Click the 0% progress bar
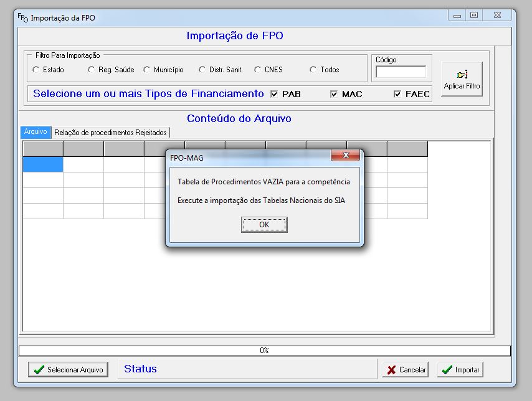Screen dimensions: 532x401 [264, 351]
